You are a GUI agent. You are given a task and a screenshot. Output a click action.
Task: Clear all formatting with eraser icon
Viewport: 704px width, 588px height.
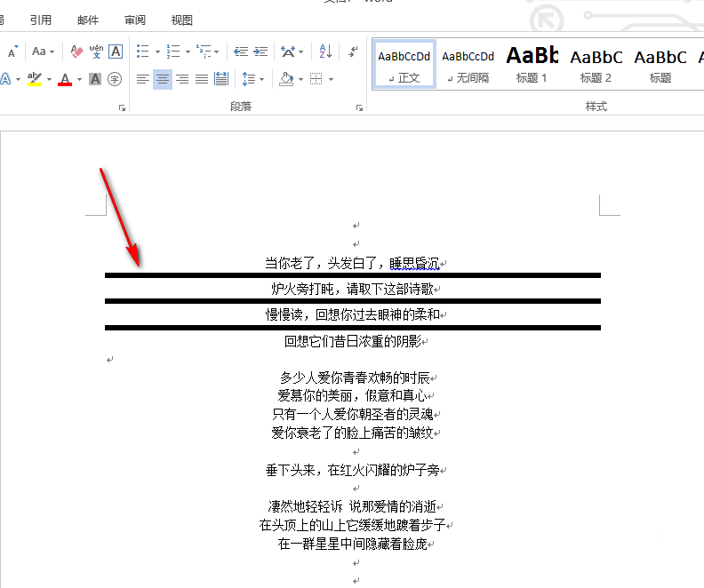pos(76,52)
